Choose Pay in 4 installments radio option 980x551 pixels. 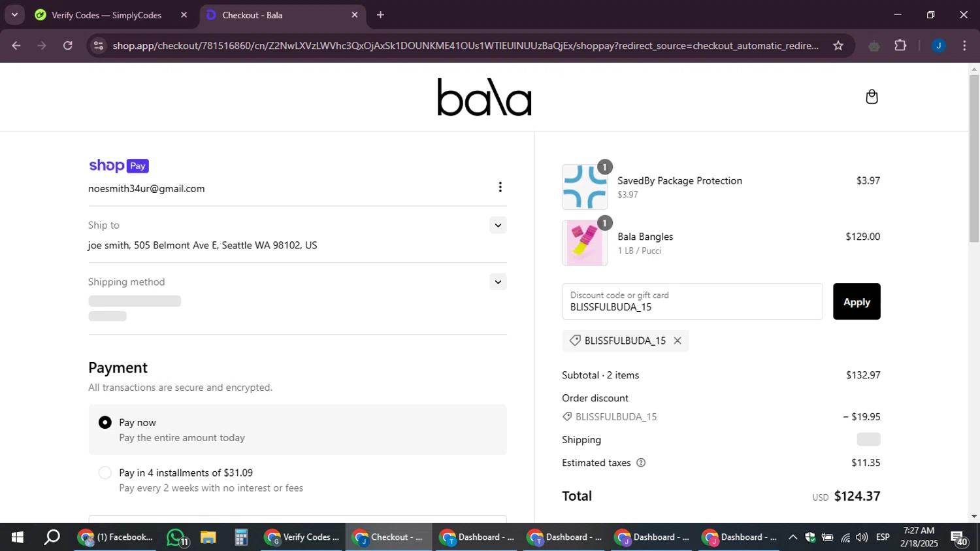(105, 473)
